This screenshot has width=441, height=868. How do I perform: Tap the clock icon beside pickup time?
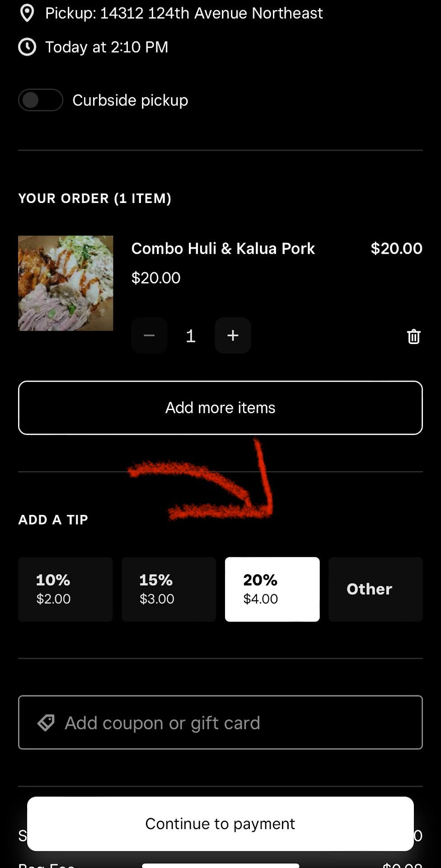click(27, 47)
